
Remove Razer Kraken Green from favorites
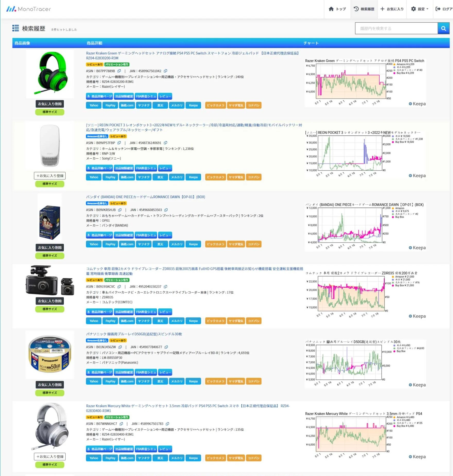coord(50,104)
